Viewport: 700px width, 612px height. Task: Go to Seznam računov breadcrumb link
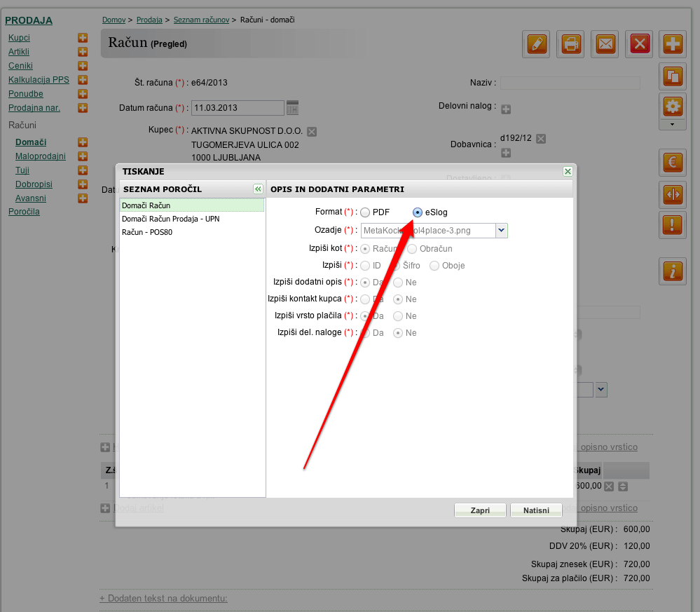[x=201, y=20]
